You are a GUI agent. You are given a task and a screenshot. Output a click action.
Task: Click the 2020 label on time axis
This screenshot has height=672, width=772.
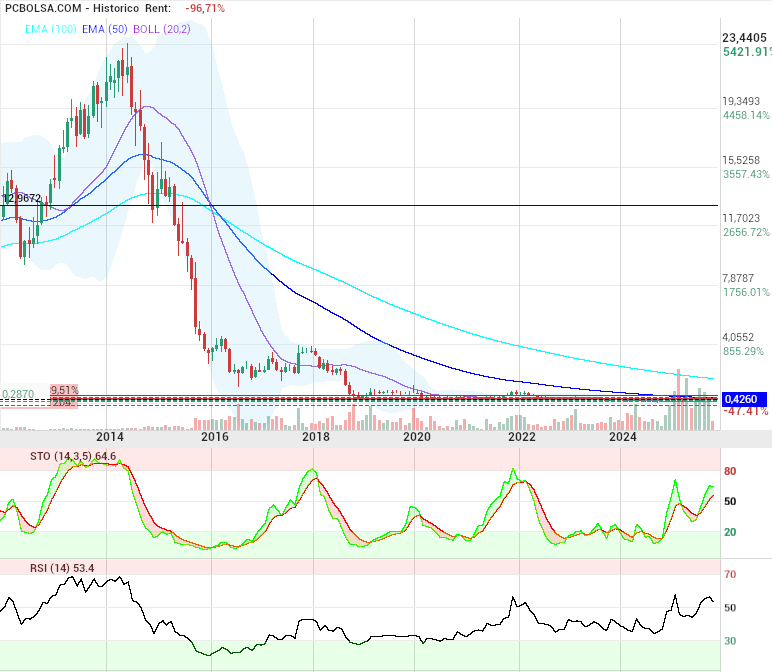tap(416, 437)
